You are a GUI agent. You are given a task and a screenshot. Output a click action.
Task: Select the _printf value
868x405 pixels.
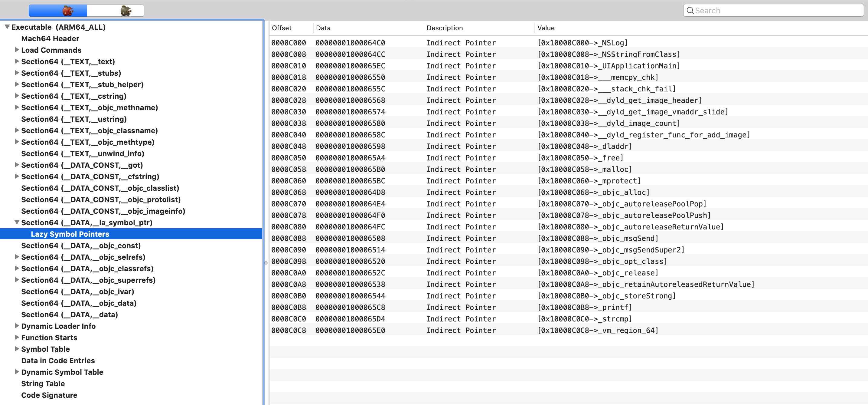(x=585, y=307)
